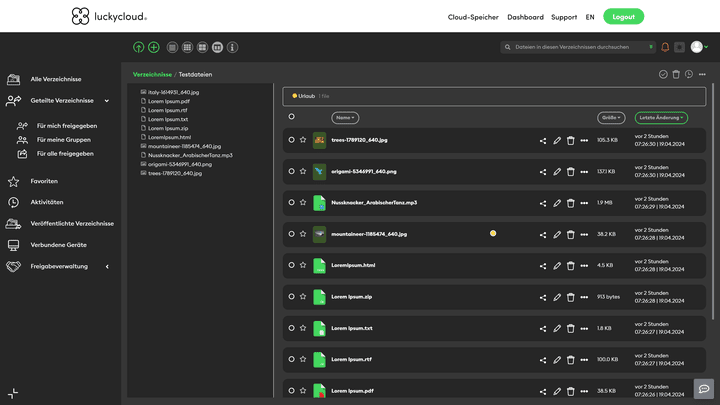Screen dimensions: 720x405
Task: Click the yellow Urlaub tag dot
Action: pyautogui.click(x=294, y=96)
